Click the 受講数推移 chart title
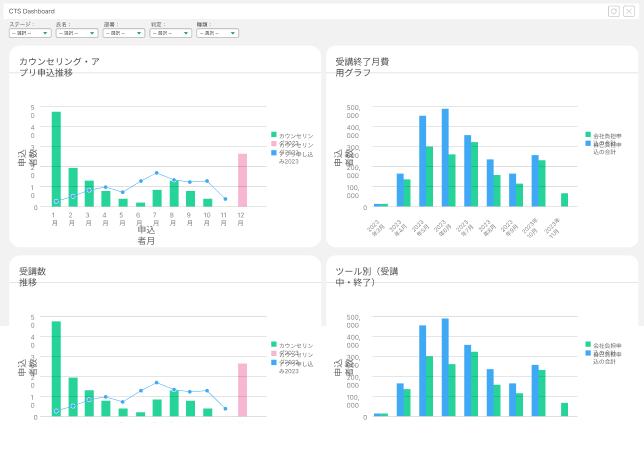Image resolution: width=644 pixels, height=457 pixels. (33, 277)
